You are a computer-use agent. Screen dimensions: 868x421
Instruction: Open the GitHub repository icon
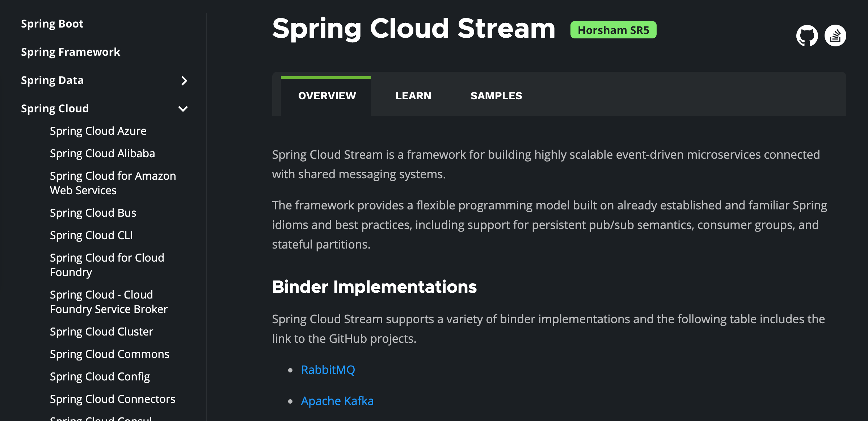click(807, 36)
